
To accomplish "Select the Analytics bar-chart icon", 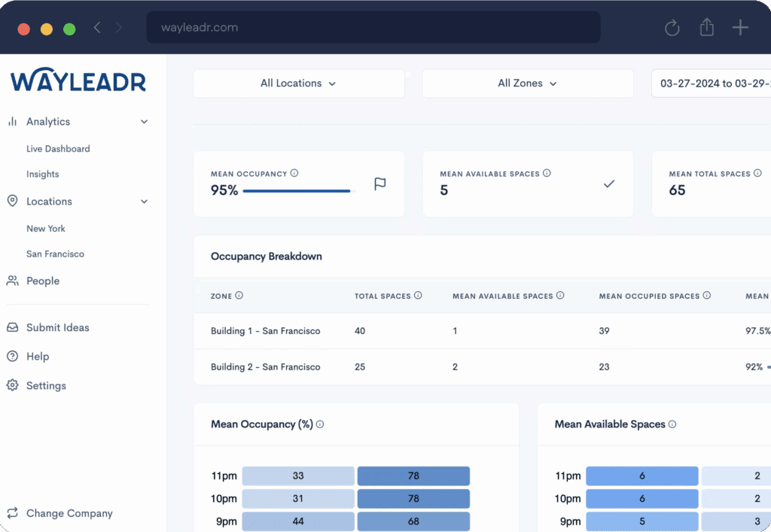I will (x=13, y=121).
